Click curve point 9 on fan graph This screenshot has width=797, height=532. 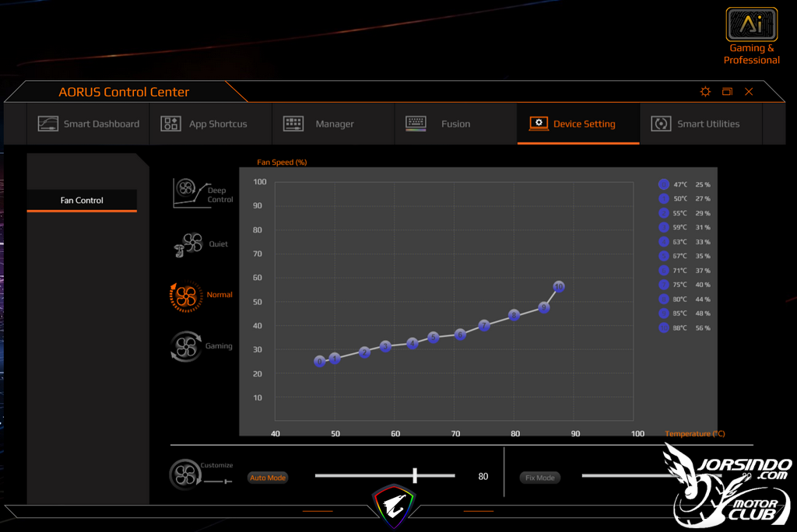(544, 307)
